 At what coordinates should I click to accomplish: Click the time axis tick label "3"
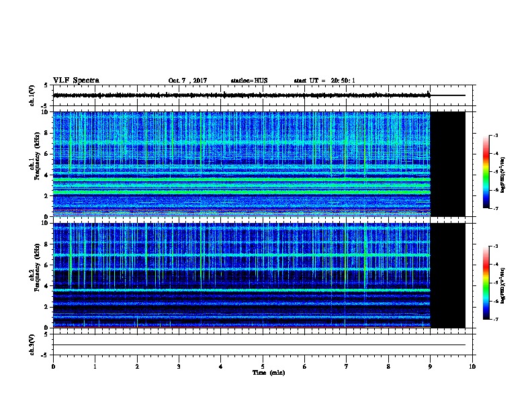[x=179, y=367]
